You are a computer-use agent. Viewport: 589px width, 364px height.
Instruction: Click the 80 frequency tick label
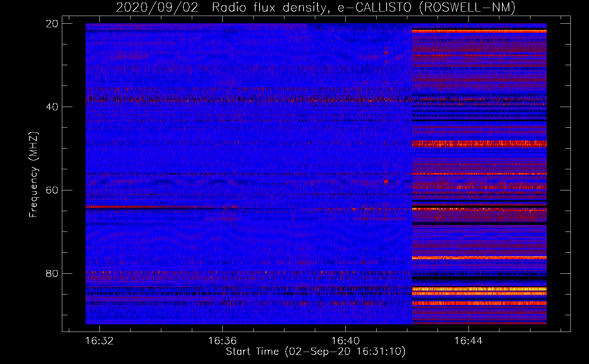[x=52, y=274]
